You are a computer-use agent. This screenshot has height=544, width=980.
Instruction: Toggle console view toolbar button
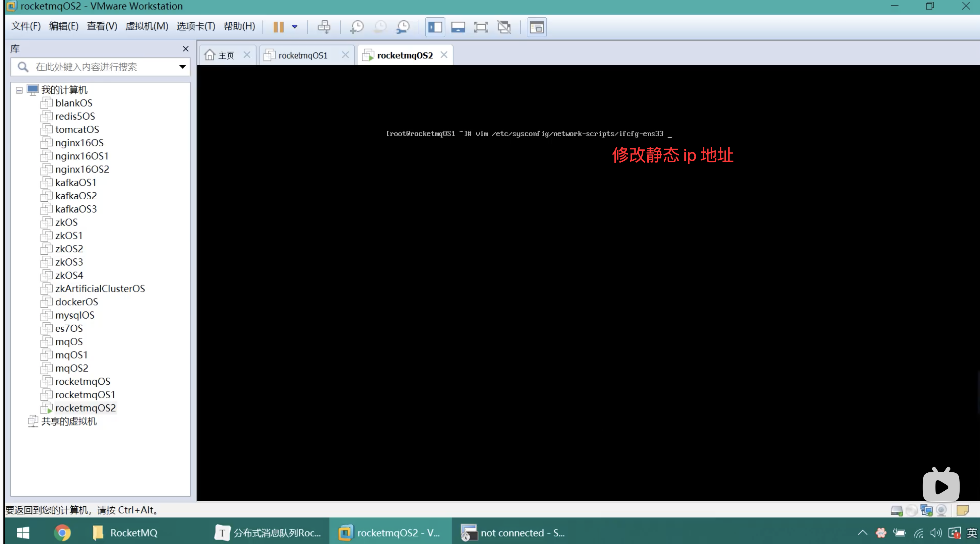tap(537, 27)
